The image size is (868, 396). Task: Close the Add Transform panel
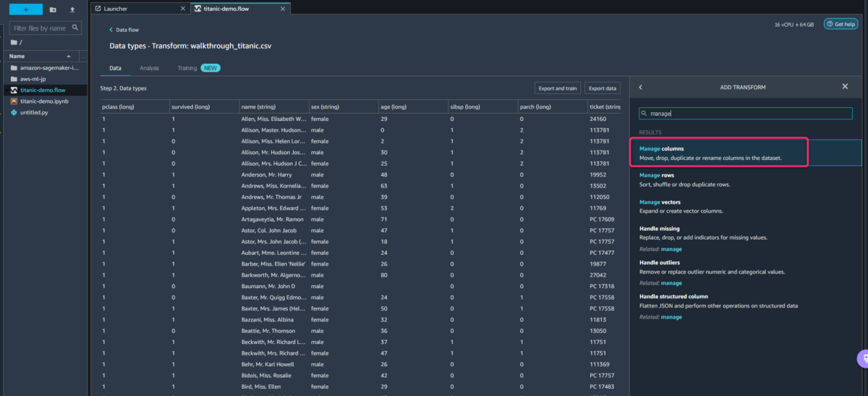click(x=845, y=87)
